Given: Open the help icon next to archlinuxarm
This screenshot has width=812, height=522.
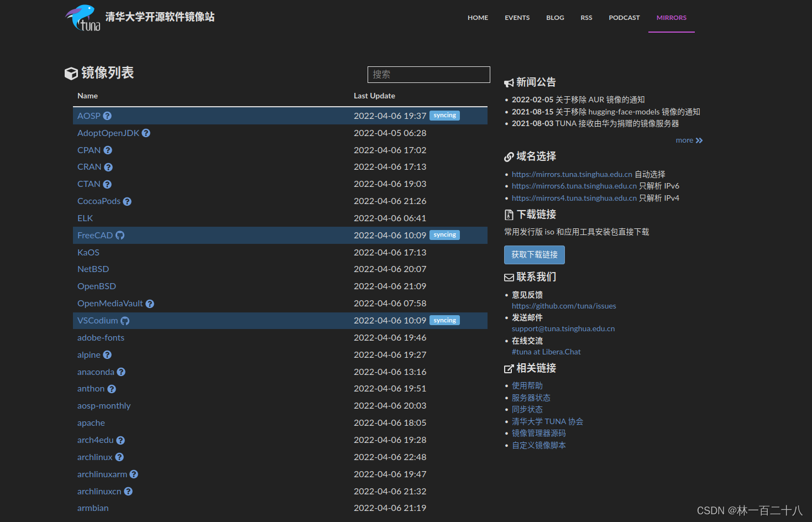Looking at the screenshot, I should click(134, 474).
